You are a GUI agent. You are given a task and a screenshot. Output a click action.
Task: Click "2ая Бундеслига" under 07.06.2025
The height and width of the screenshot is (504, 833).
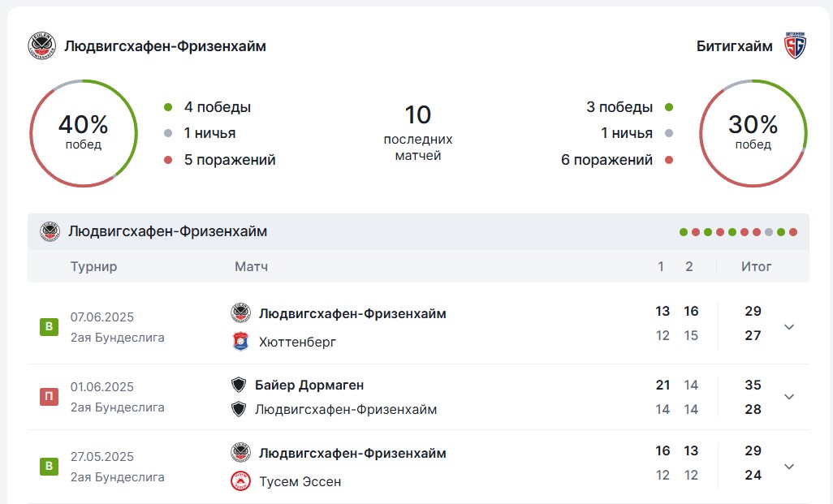click(118, 338)
